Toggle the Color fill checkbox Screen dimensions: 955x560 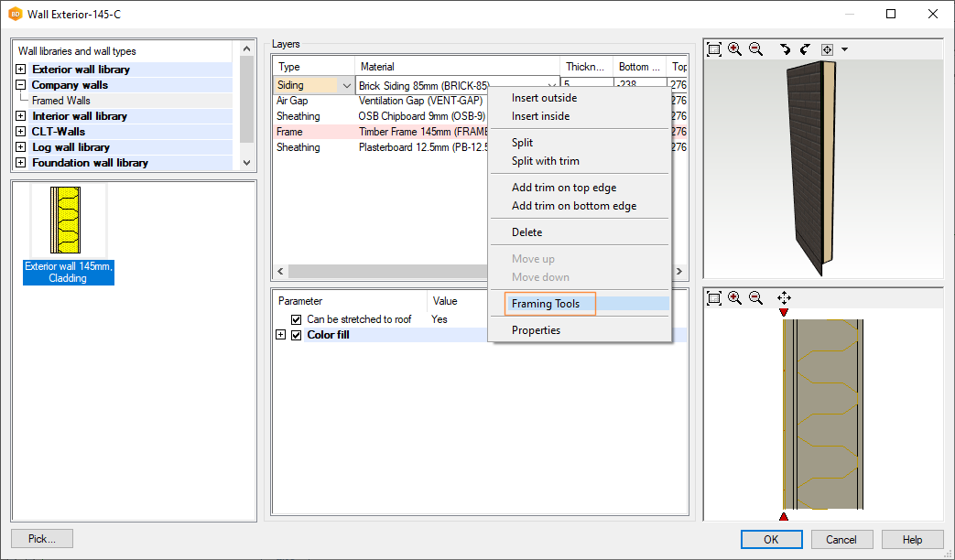[x=296, y=335]
